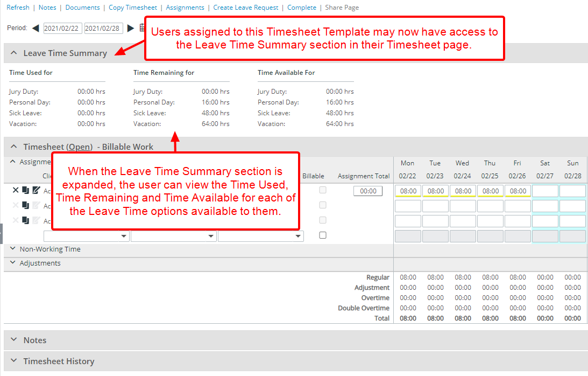Click the Create Leave Request link
The width and height of the screenshot is (588, 376).
point(246,8)
